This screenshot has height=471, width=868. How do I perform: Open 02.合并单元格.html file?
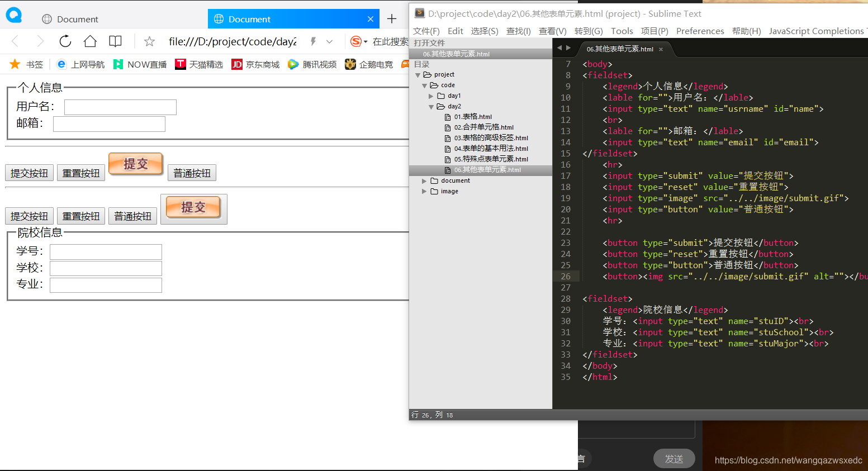483,127
